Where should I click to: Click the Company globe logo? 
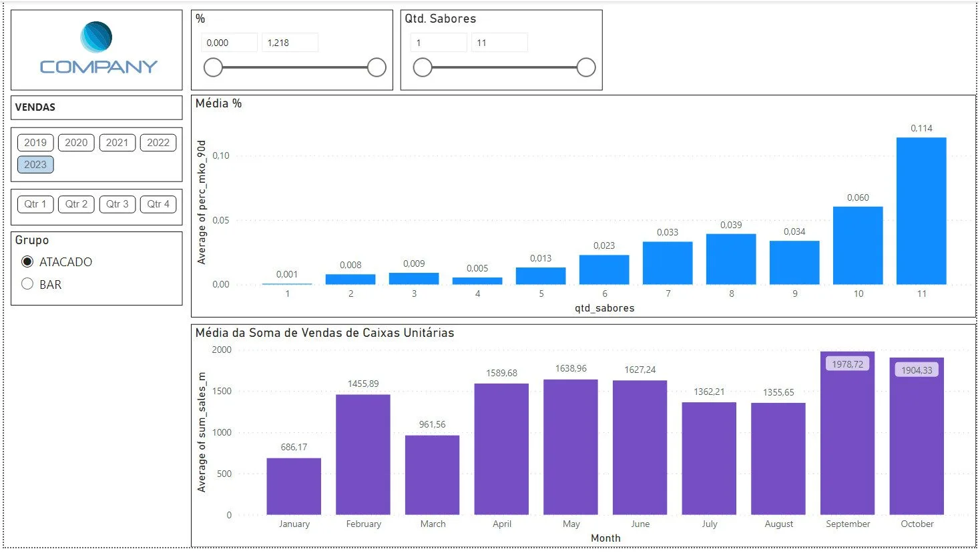(x=96, y=37)
